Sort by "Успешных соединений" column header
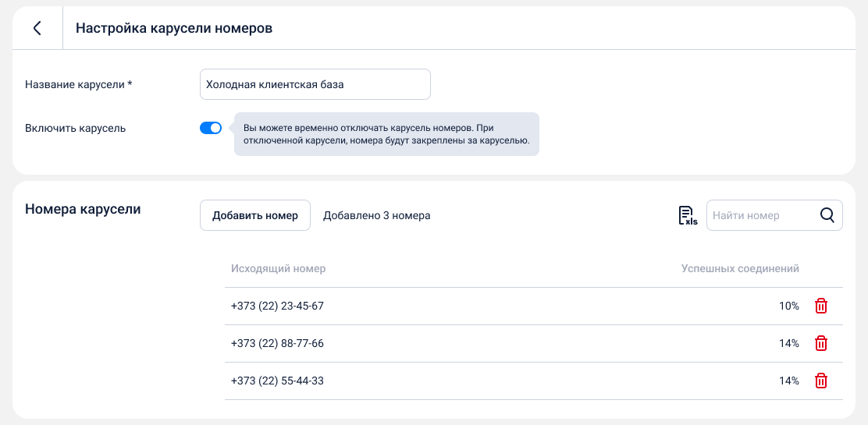Screen dimensions: 868x425 739,269
